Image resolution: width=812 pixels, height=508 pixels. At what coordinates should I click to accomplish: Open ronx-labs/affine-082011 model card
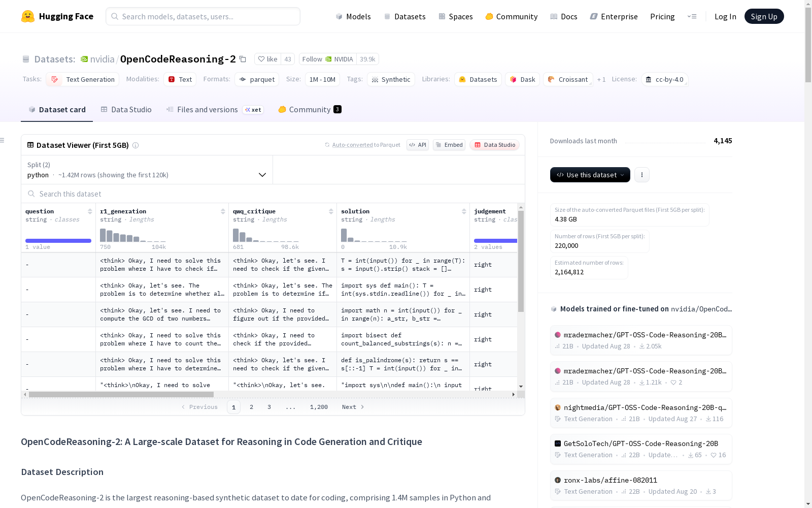coord(641,486)
